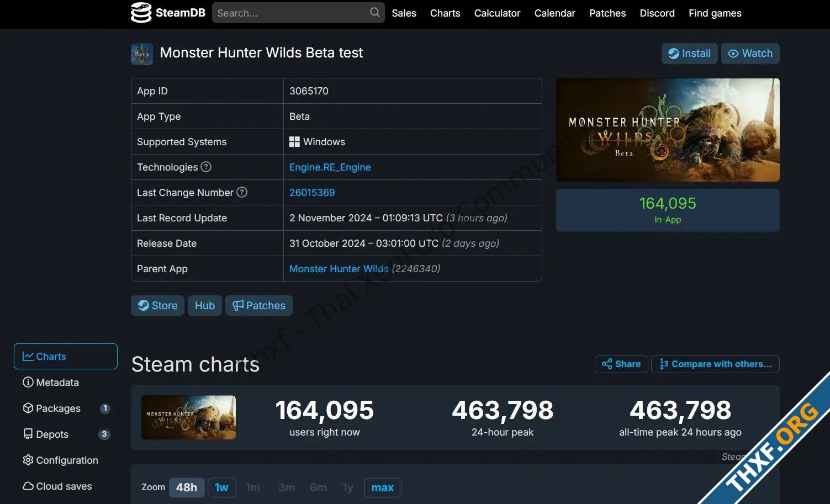The image size is (830, 504).
Task: Click the 164,095 users right now figure
Action: [x=325, y=410]
